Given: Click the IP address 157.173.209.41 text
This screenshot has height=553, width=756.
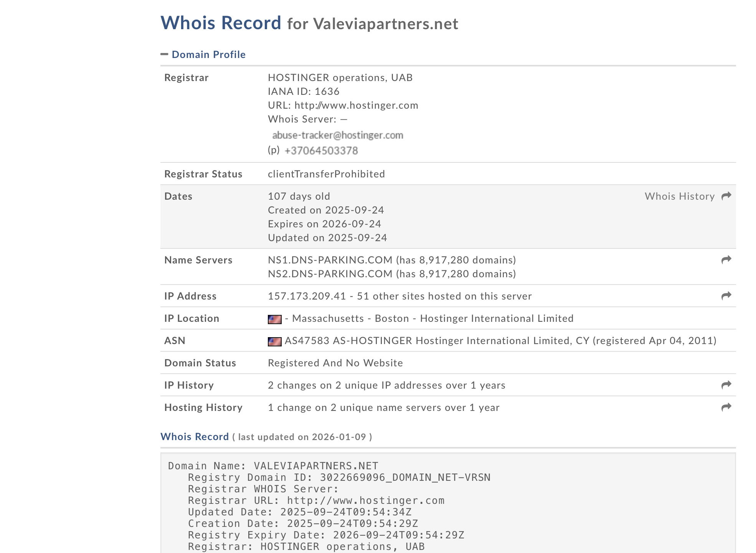Looking at the screenshot, I should point(307,296).
